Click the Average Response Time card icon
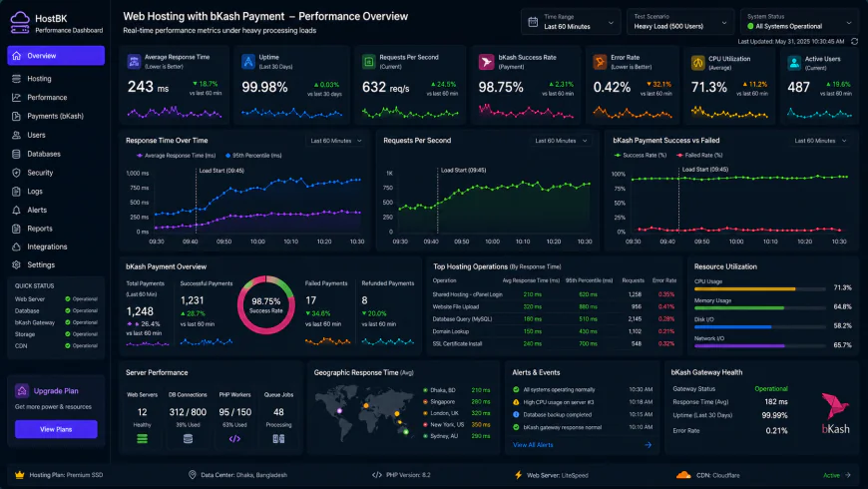The height and width of the screenshot is (489, 868). pyautogui.click(x=134, y=62)
